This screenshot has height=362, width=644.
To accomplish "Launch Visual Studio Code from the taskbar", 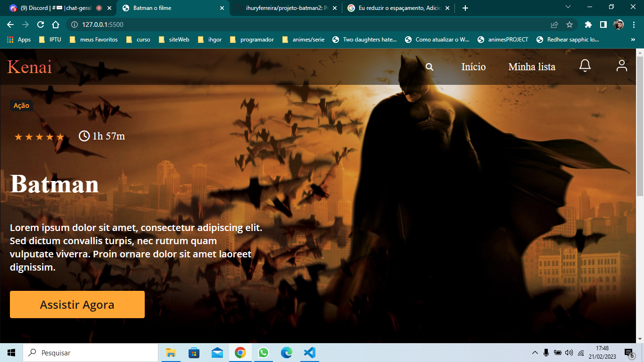I will coord(309,352).
